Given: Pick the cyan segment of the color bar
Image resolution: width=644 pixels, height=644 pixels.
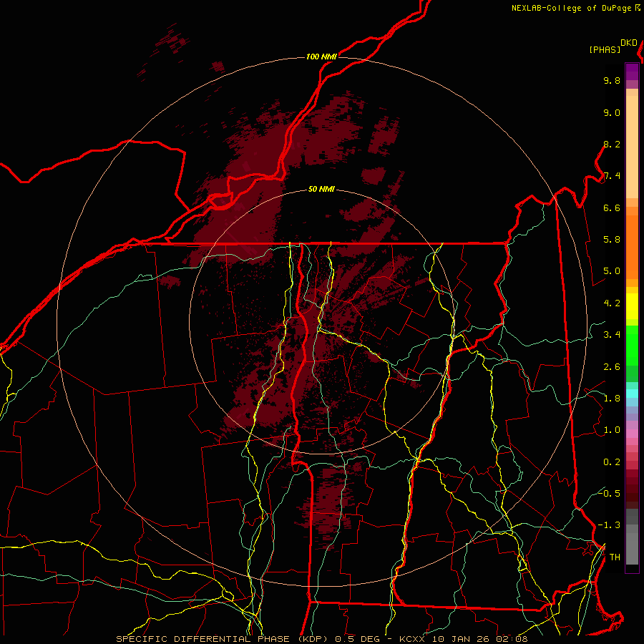Looking at the screenshot, I should point(632,394).
